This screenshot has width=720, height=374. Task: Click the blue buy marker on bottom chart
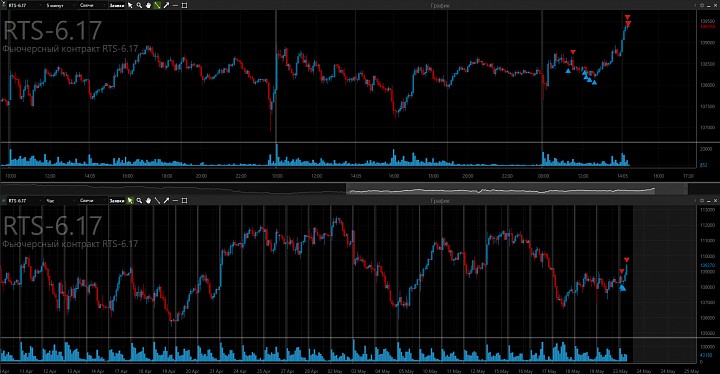coord(622,288)
